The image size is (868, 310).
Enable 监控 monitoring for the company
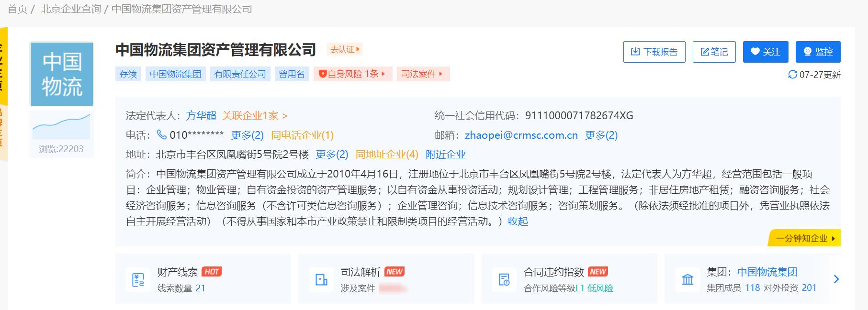[x=818, y=52]
